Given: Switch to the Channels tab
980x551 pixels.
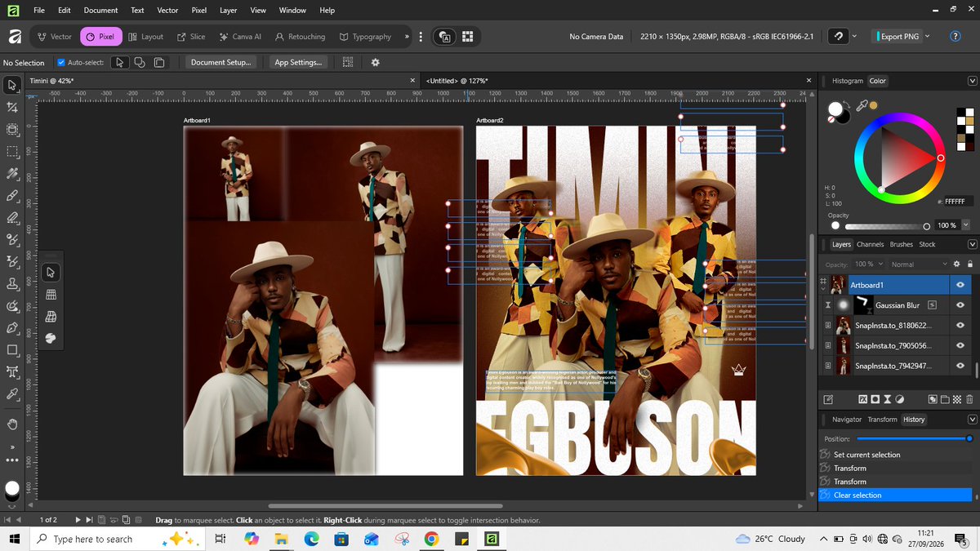Looking at the screenshot, I should tap(870, 244).
